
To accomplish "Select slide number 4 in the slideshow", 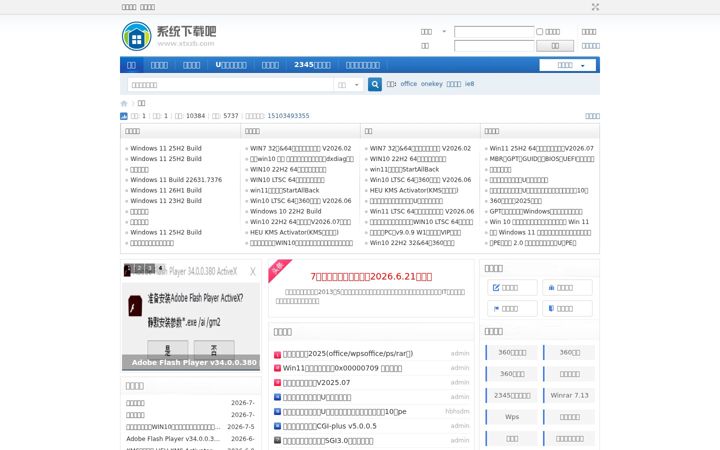I will point(160,268).
